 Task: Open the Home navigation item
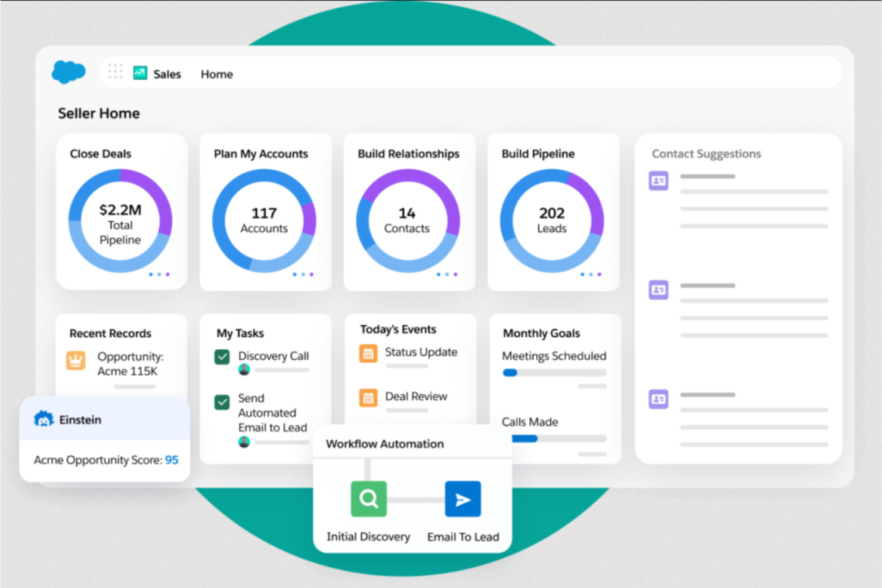tap(216, 74)
